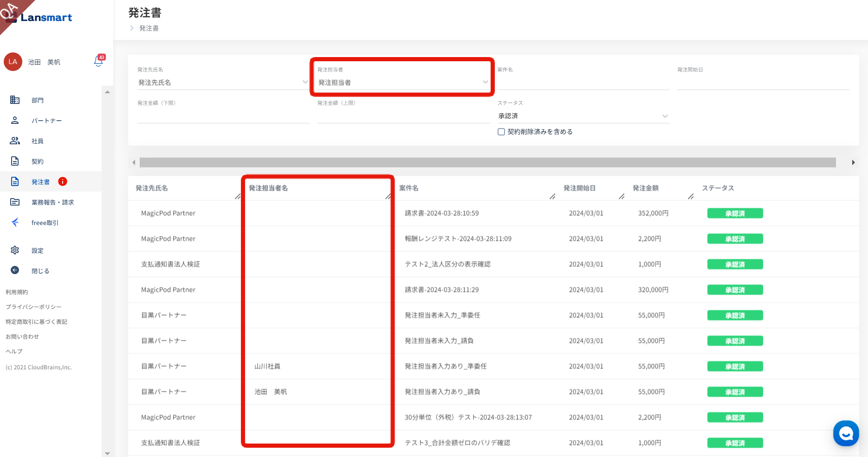Click the 320,000円 amount cell
The width and height of the screenshot is (868, 457).
pos(653,290)
